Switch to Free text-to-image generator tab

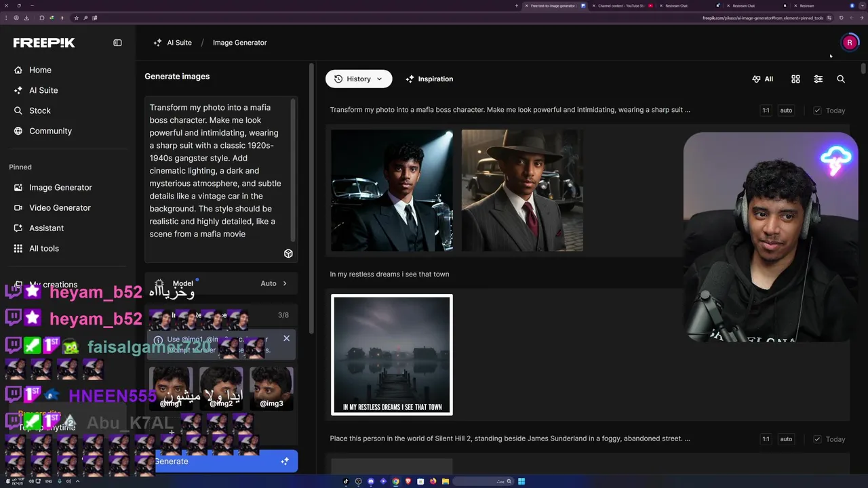(554, 5)
